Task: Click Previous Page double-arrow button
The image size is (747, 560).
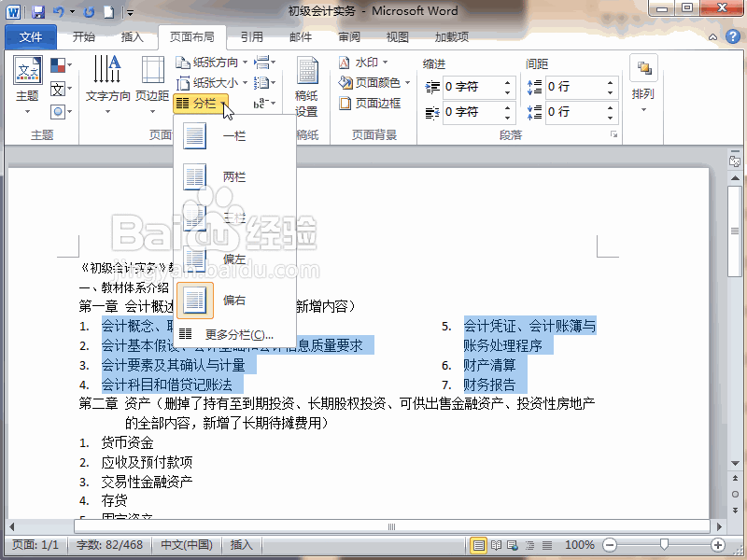Action: pyautogui.click(x=735, y=479)
